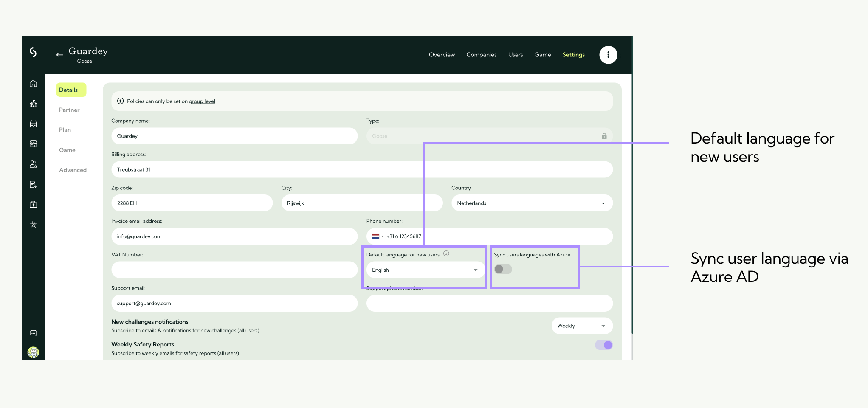Disable the Weekly Safety Reports toggle

click(x=603, y=345)
